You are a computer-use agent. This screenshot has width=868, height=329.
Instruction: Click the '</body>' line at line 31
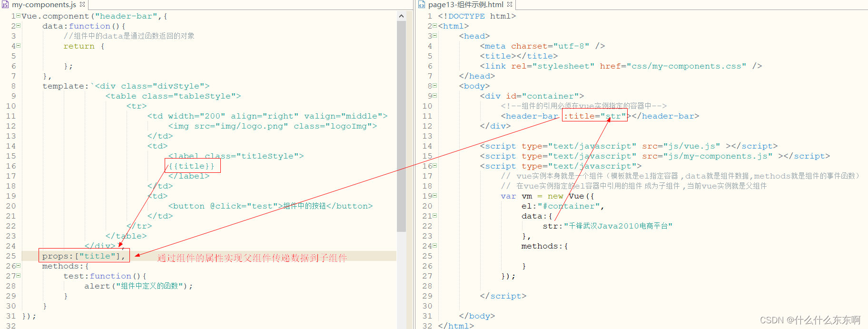477,316
